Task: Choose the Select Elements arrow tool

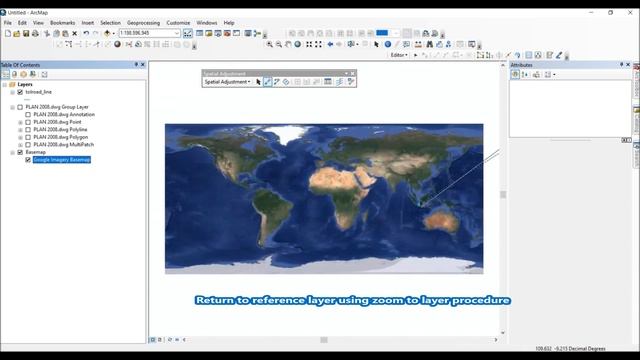Action: pyautogui.click(x=376, y=44)
